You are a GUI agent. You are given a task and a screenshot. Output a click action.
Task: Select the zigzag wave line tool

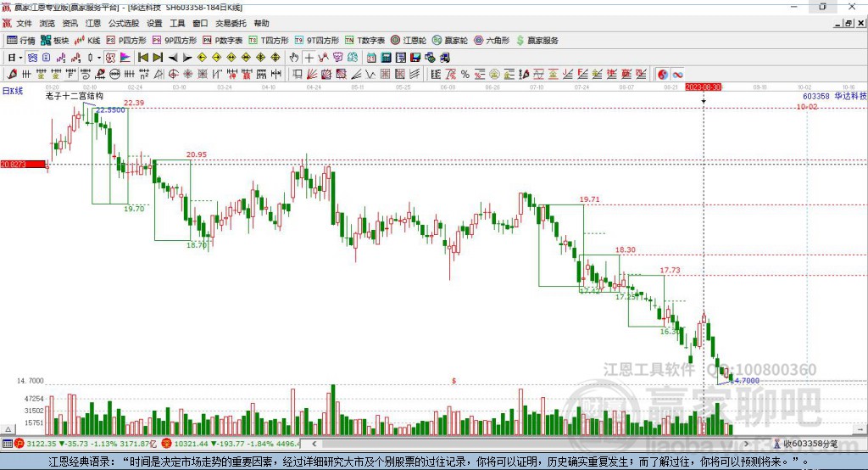tap(370, 75)
